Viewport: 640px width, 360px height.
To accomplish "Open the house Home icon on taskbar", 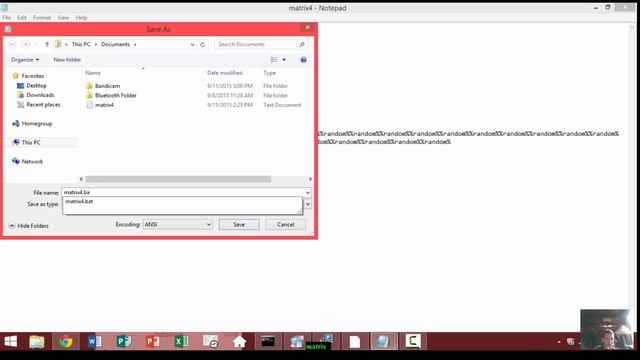I will click(239, 341).
